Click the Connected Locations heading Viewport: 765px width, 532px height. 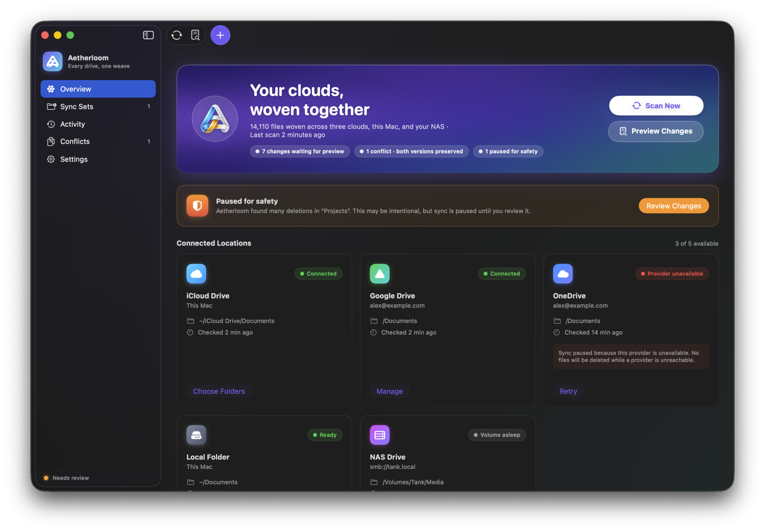tap(214, 243)
